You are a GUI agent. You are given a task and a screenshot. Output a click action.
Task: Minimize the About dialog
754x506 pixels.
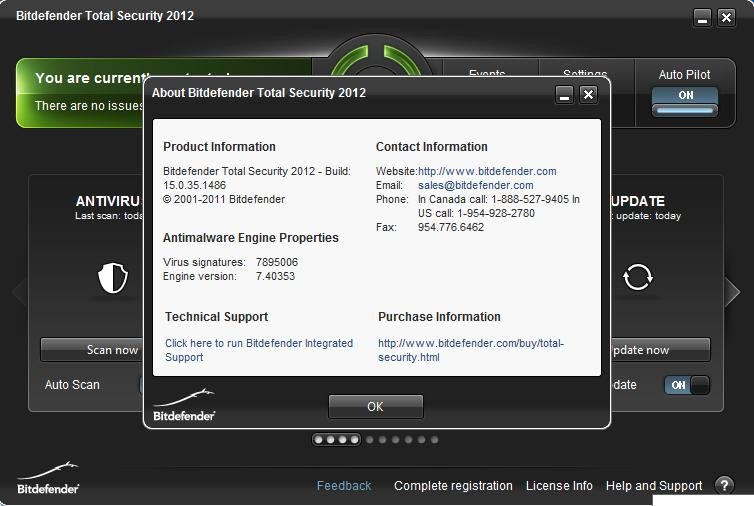pos(565,95)
